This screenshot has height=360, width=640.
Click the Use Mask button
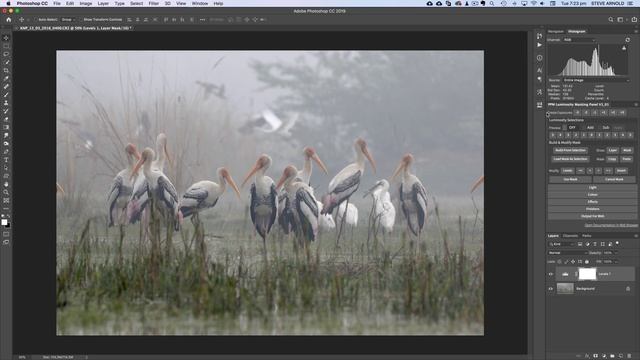[x=570, y=179]
